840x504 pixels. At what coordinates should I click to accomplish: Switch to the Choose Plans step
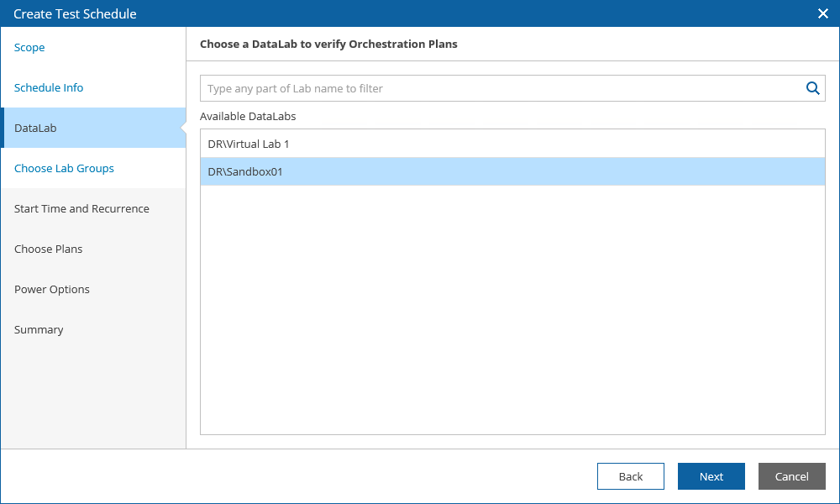tap(48, 249)
